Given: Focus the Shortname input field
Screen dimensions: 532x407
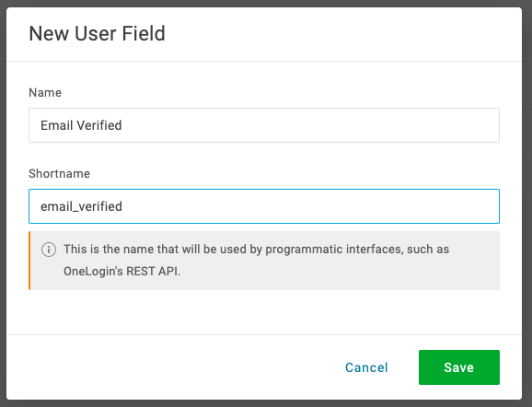Looking at the screenshot, I should coord(264,206).
